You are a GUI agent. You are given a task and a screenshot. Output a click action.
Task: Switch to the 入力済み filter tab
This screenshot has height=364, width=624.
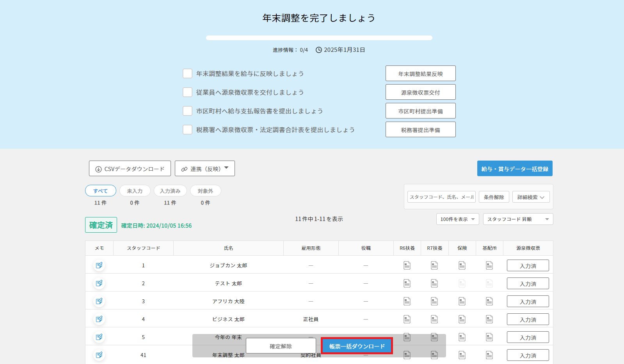(170, 191)
